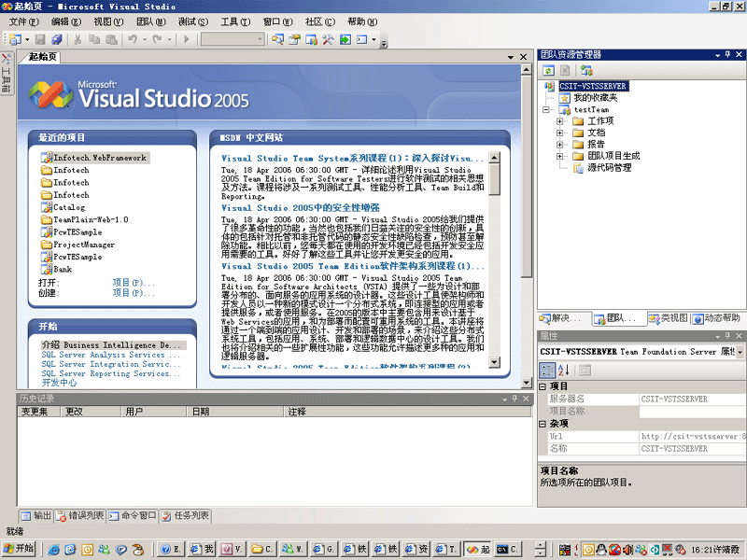Open the 编辑 menu
Image resolution: width=747 pixels, height=560 pixels.
66,21
